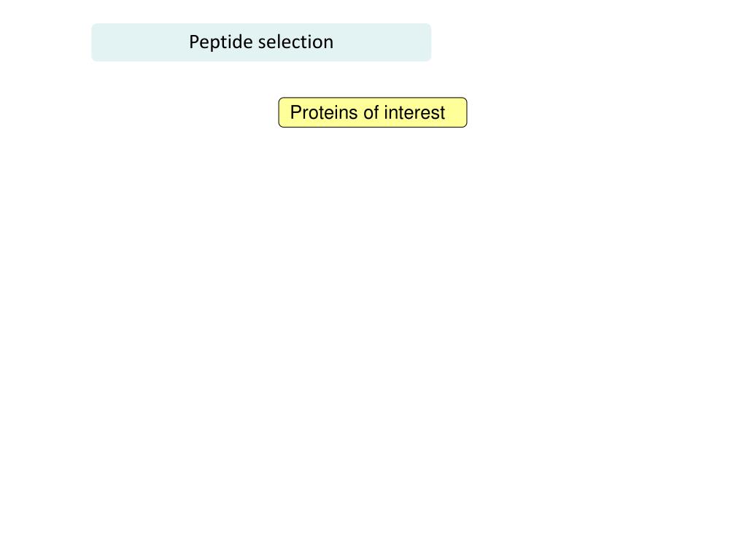Select the word Proteins in yellow box
The width and height of the screenshot is (747, 560).
pos(324,113)
